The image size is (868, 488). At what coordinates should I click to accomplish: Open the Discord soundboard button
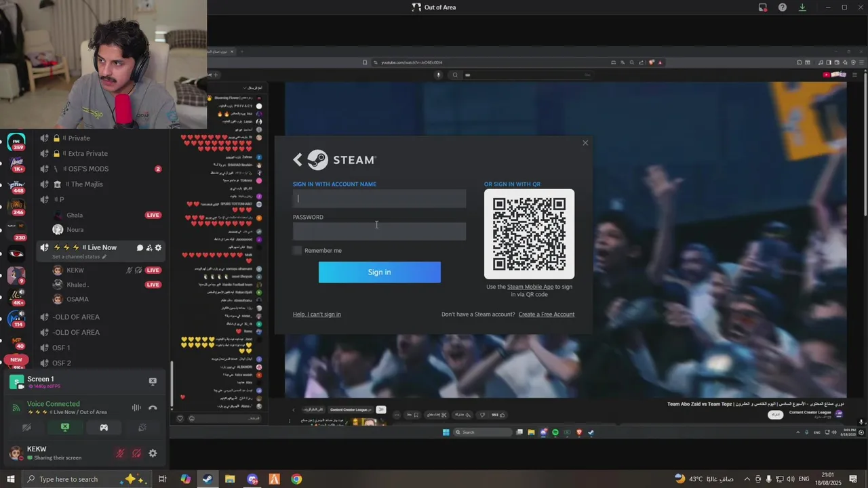point(142,428)
